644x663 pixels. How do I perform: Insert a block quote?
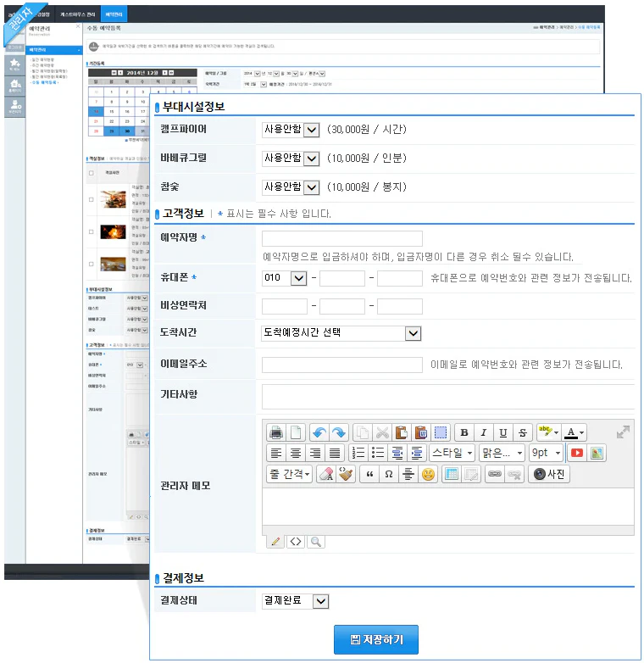point(369,475)
